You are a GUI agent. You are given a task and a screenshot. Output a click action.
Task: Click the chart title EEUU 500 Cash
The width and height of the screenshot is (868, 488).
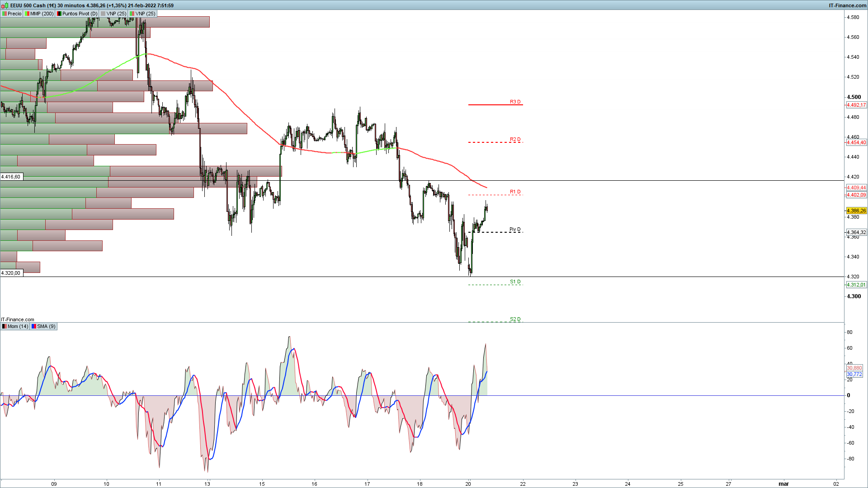click(28, 5)
